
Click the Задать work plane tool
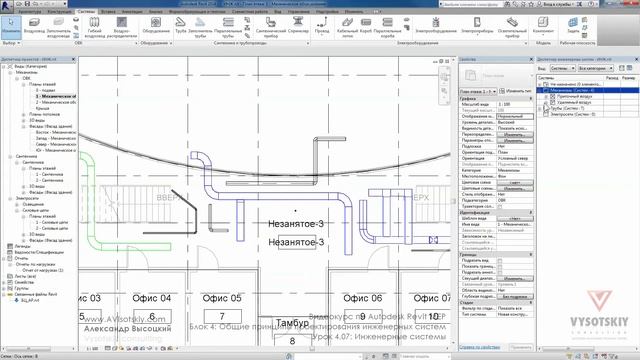click(x=573, y=25)
